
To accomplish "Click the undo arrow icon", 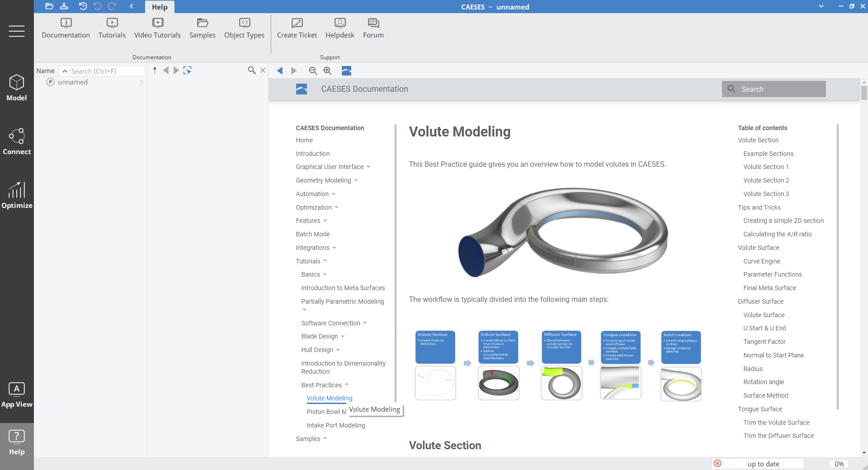I will 97,6.
